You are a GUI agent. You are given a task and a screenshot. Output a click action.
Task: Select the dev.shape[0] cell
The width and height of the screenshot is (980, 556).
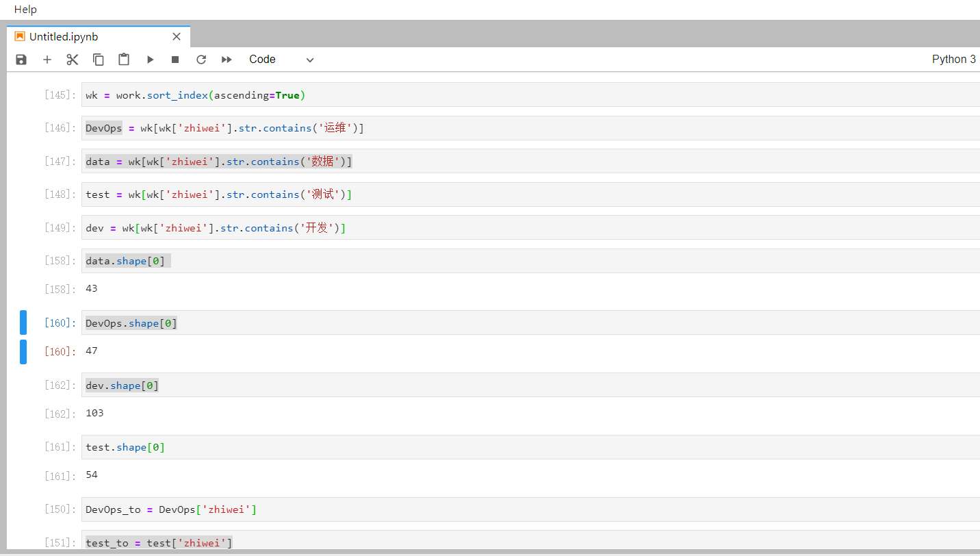530,386
